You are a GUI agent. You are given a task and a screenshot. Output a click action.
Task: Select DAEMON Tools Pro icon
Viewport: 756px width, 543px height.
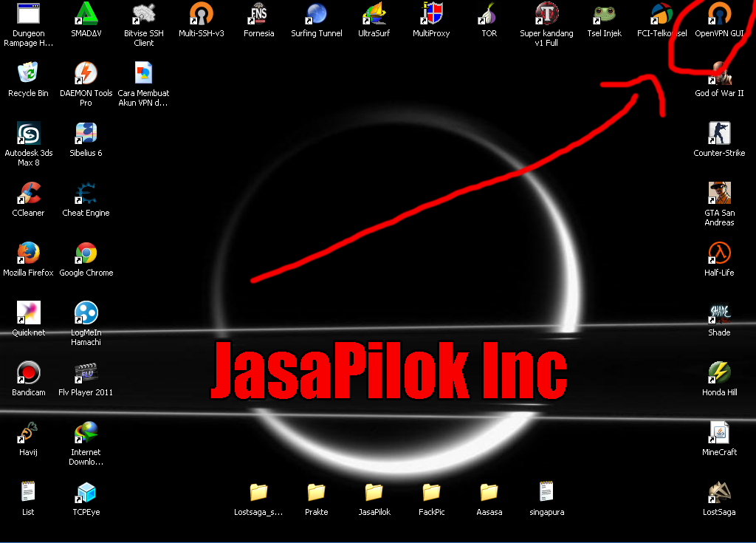[86, 73]
